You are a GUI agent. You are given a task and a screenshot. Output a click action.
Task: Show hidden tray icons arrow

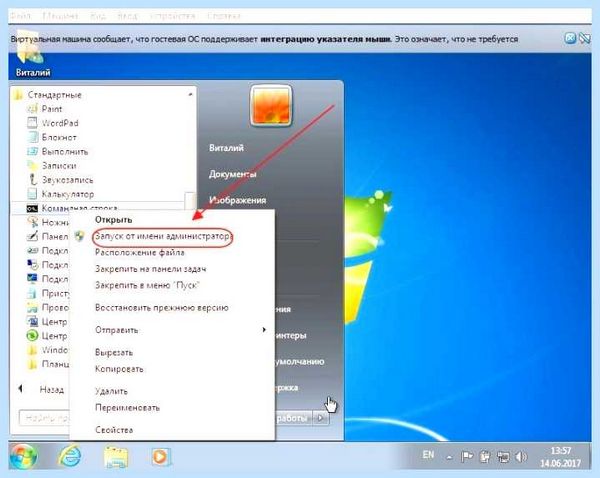coord(450,457)
